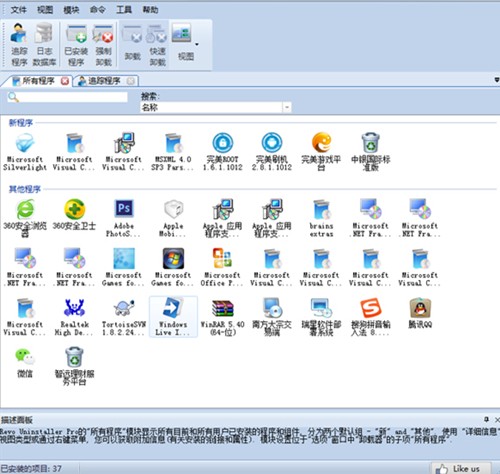Click the 已安装程序 toolbar button
Viewport: 500px width, 474px height.
(76, 44)
